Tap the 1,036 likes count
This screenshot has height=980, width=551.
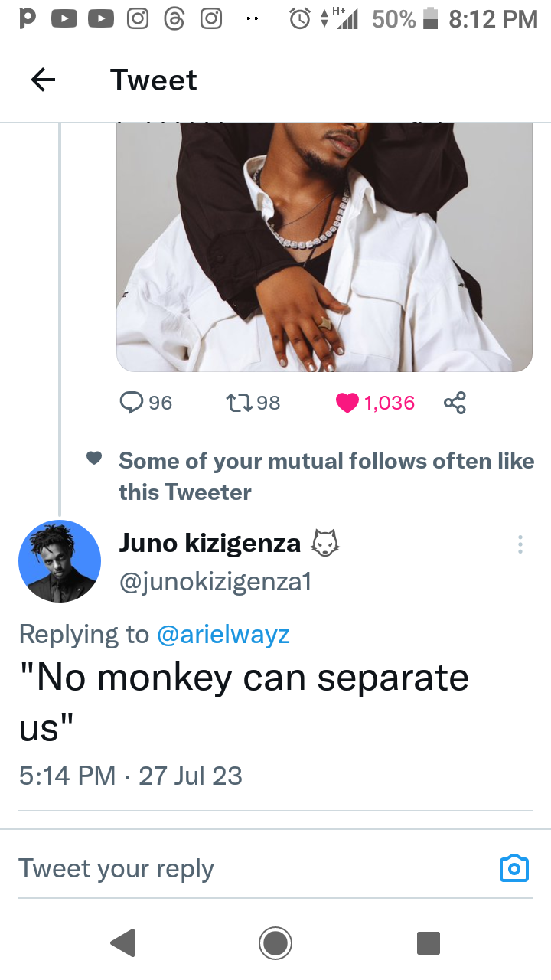(x=390, y=403)
